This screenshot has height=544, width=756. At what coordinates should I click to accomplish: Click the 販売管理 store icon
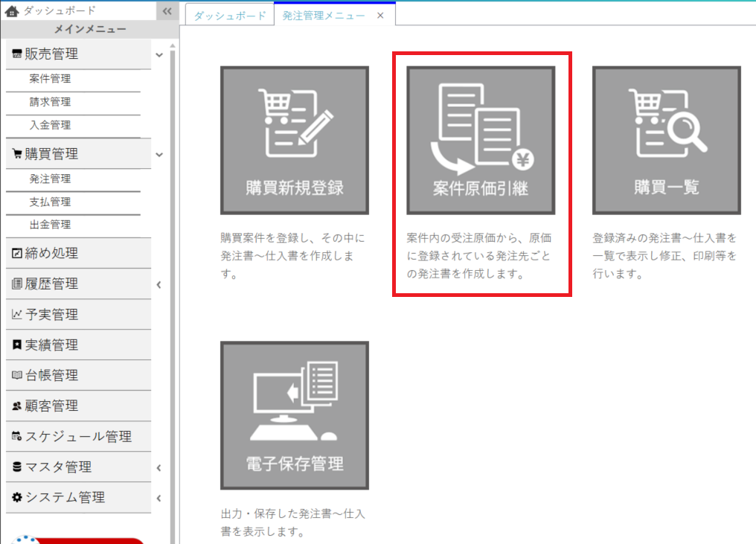click(x=17, y=54)
